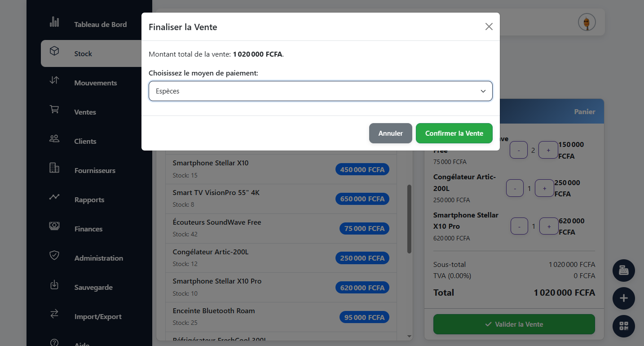Click the Fournisseurs building icon

[54, 168]
